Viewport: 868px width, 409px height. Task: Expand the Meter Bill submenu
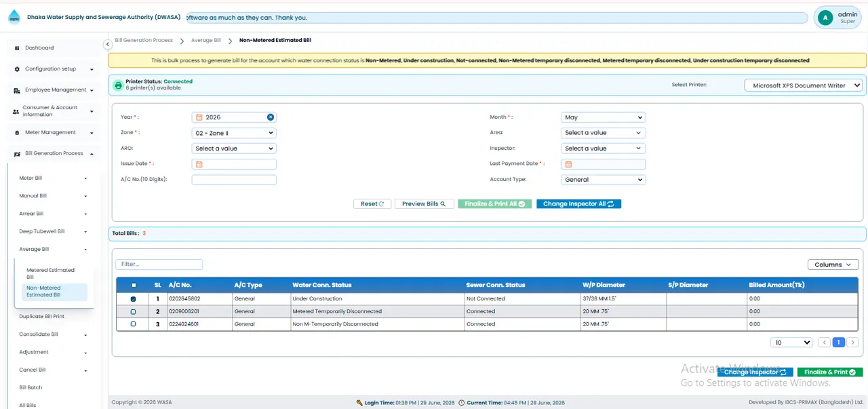[x=53, y=178]
